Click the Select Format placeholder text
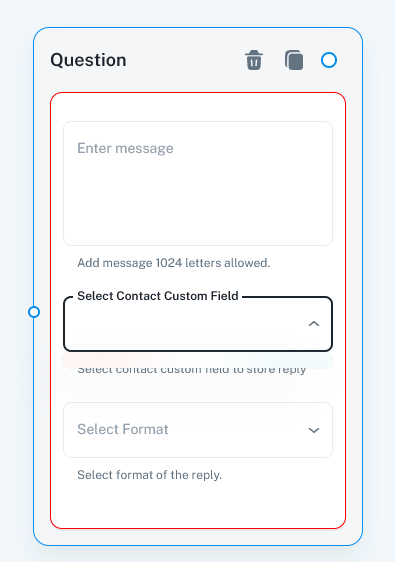Image resolution: width=395 pixels, height=562 pixels. [123, 429]
